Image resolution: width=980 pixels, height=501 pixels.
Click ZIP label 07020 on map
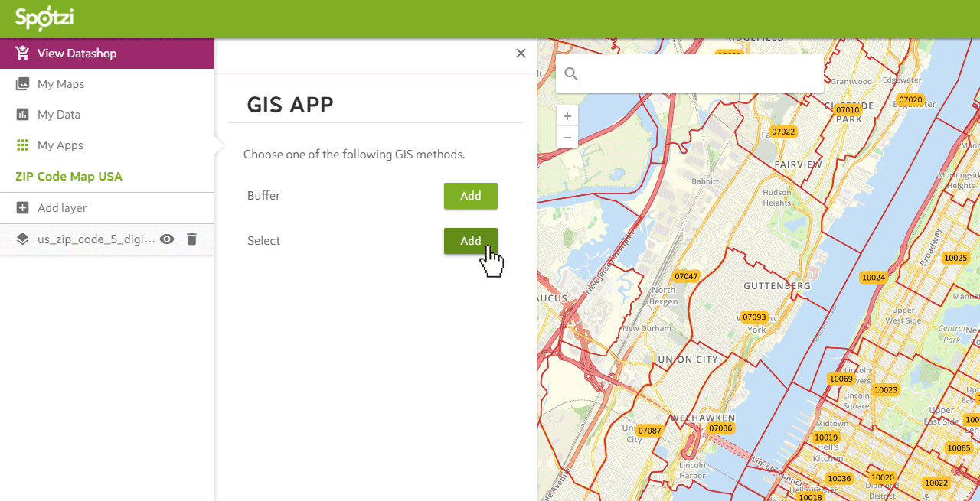point(910,99)
